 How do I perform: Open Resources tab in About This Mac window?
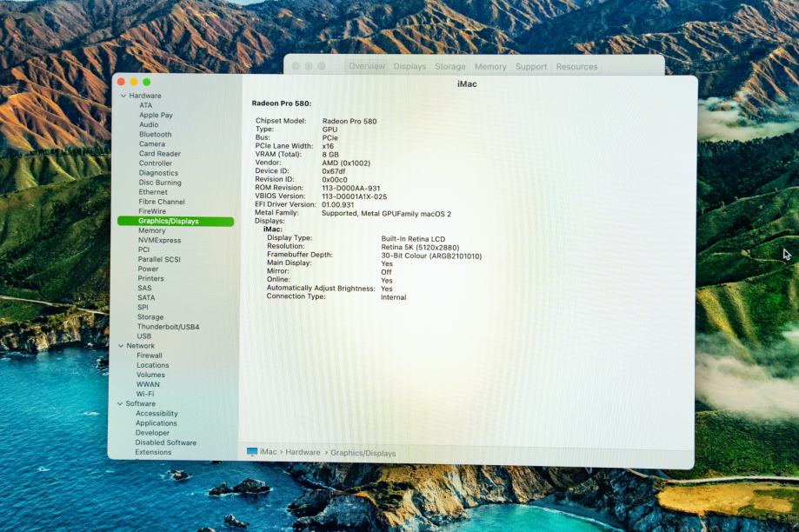[576, 66]
